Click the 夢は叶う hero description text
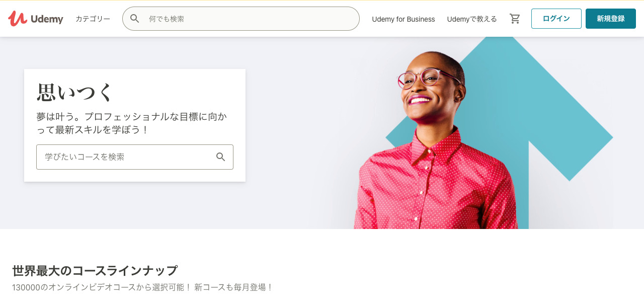This screenshot has width=644, height=306. click(x=132, y=123)
